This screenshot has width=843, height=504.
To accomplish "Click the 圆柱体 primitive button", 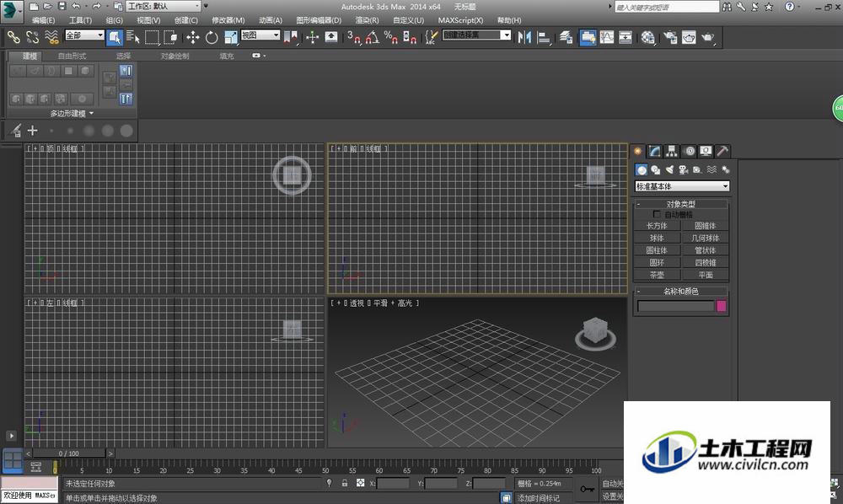I will 657,250.
